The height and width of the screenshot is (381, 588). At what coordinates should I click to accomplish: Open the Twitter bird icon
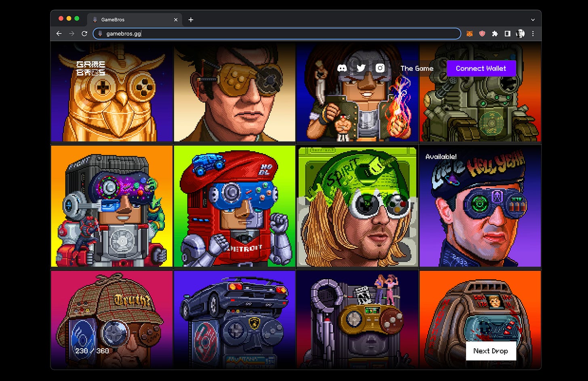tap(361, 68)
